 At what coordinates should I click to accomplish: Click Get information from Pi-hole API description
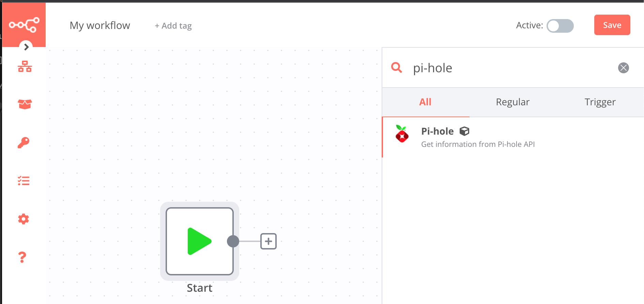click(x=478, y=144)
